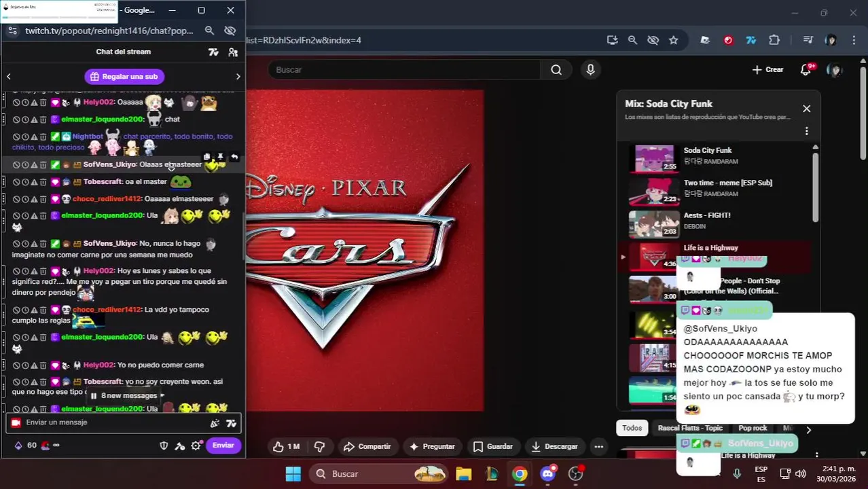
Task: Open Chrome three-dot menu
Action: point(854,40)
